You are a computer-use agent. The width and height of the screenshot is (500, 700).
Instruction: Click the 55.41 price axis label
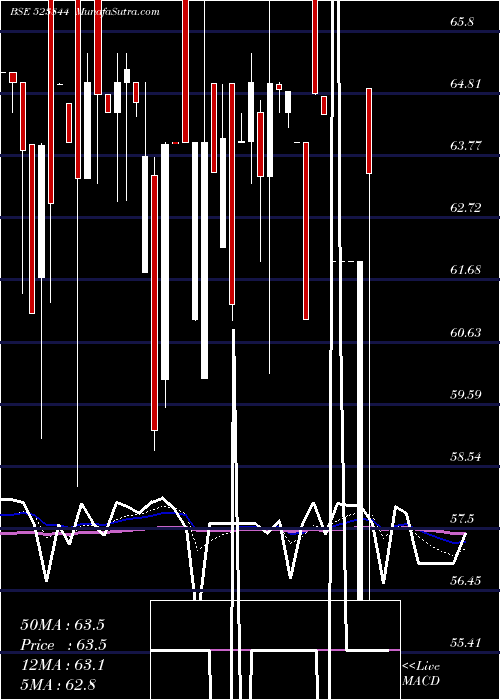pos(466,643)
